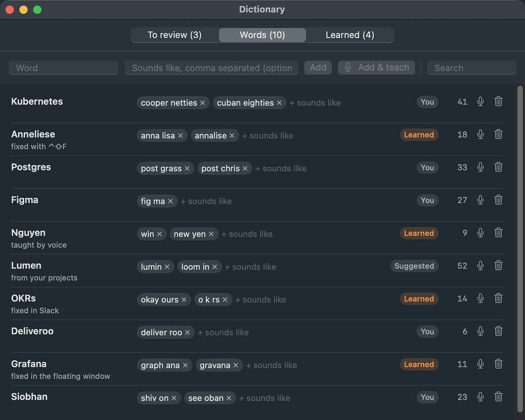Delete the Anneliese word entry
Image resolution: width=525 pixels, height=420 pixels.
pyautogui.click(x=498, y=134)
